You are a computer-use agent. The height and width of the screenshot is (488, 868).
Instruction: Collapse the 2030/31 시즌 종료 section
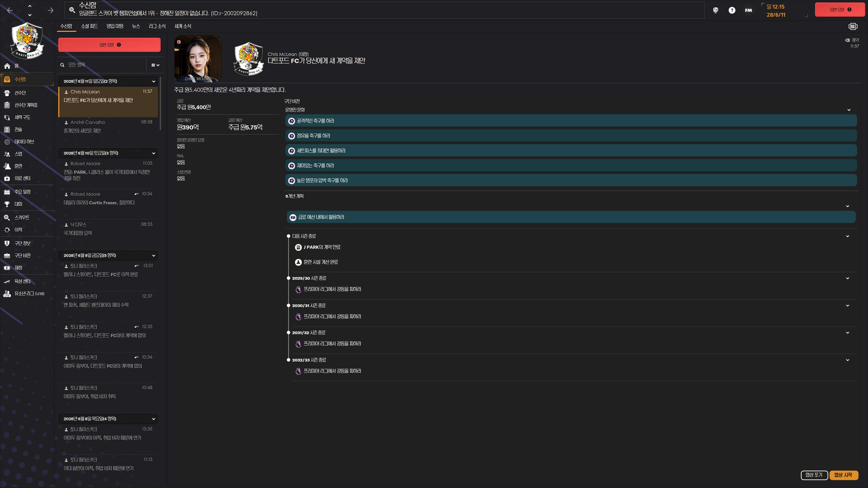pyautogui.click(x=847, y=305)
